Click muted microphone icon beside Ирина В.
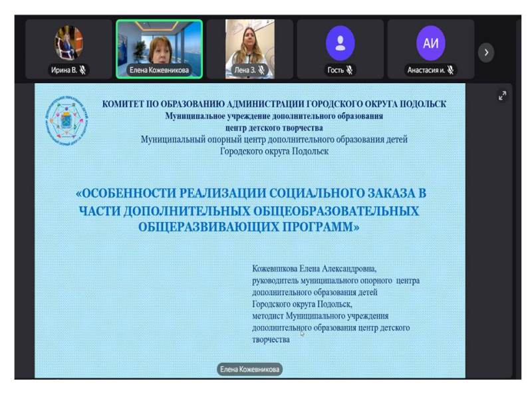Viewport: 532px width, 399px height. click(83, 70)
